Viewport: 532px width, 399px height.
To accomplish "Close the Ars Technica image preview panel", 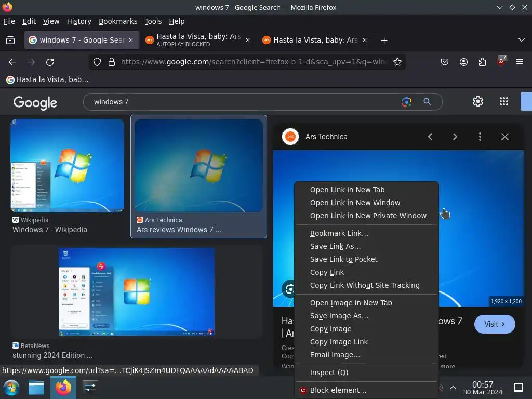I will tap(505, 137).
